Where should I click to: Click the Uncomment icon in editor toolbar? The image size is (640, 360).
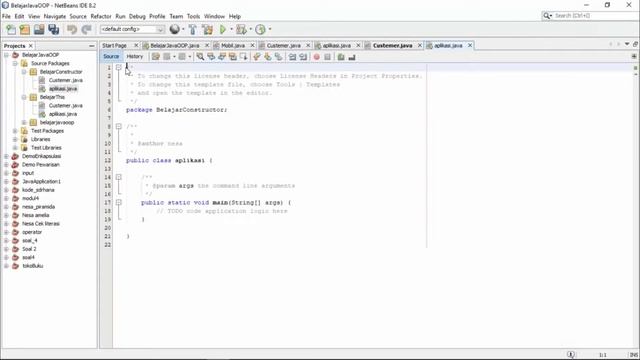click(x=352, y=57)
